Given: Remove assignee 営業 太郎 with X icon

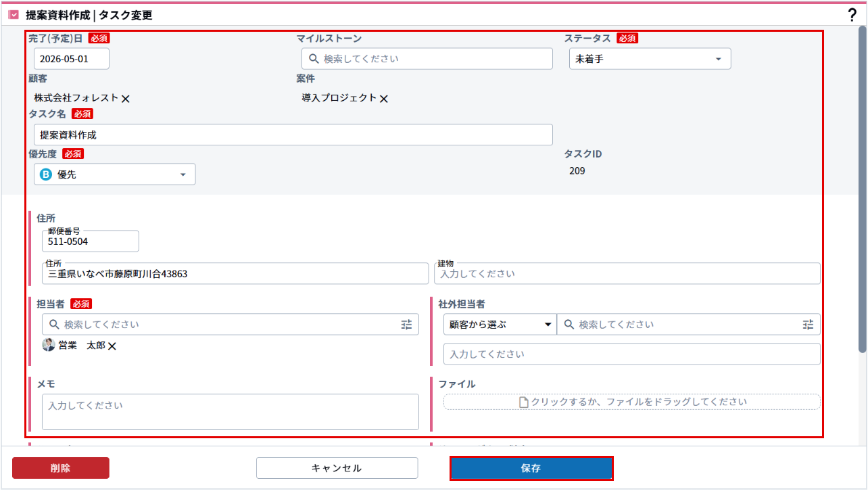Looking at the screenshot, I should [x=112, y=346].
